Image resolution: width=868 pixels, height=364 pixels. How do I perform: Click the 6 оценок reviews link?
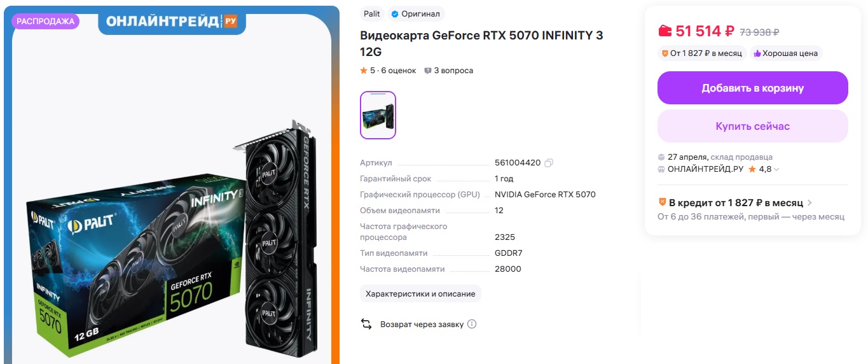(x=399, y=71)
